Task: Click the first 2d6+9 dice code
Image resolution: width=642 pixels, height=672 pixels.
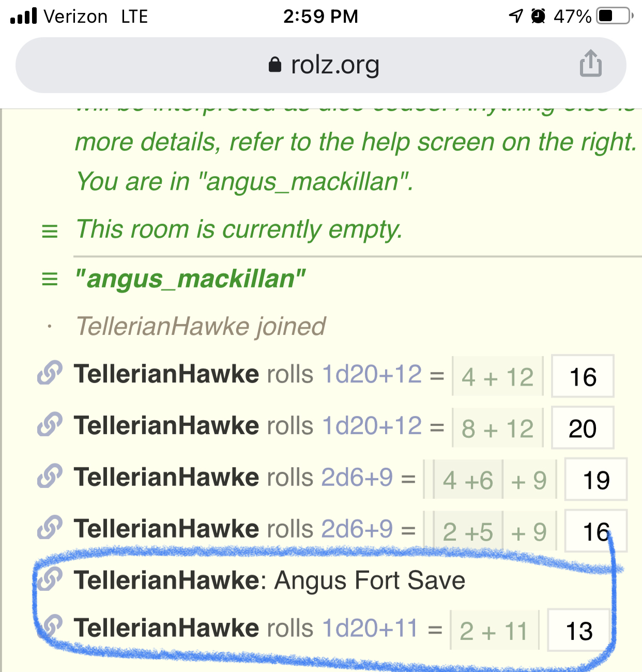Action: coord(357,478)
